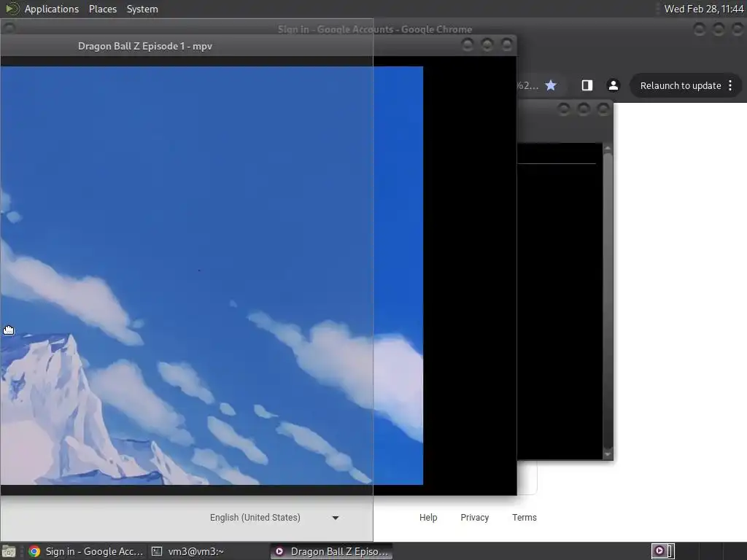Viewport: 747px width, 560px height.
Task: Click the Google Chrome window title text
Action: click(375, 29)
